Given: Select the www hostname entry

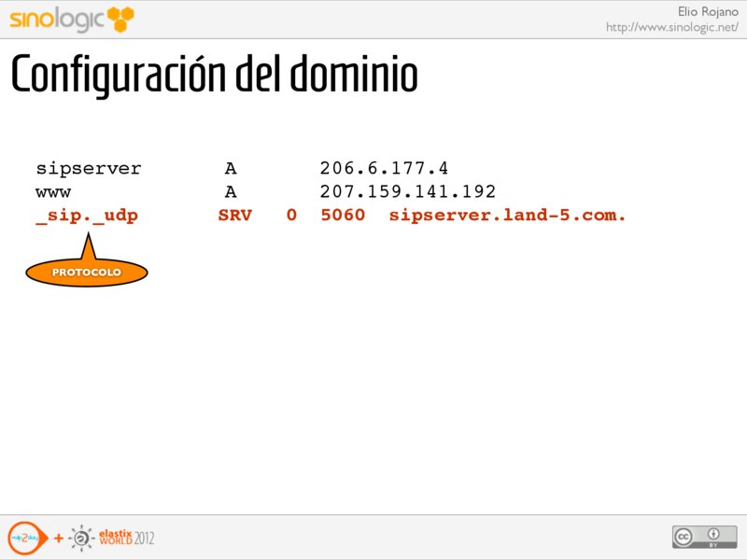Looking at the screenshot, I should point(52,192).
